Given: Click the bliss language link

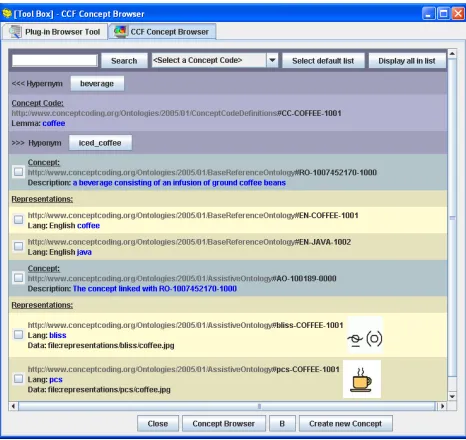Looking at the screenshot, I should point(58,335).
